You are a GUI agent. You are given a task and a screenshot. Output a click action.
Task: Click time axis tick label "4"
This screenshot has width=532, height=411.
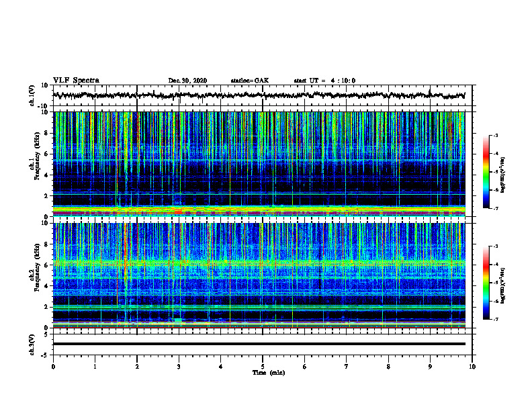pyautogui.click(x=221, y=367)
